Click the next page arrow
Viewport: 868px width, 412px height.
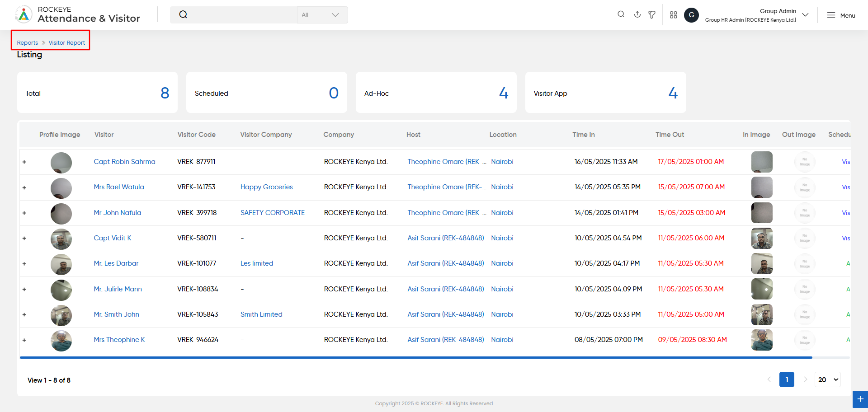(805, 379)
